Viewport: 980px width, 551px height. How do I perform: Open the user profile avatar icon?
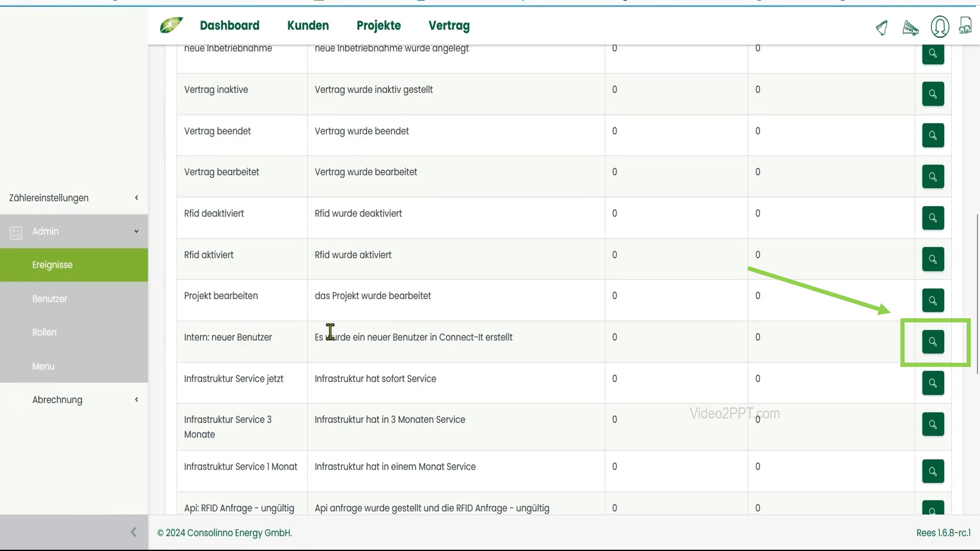(940, 27)
